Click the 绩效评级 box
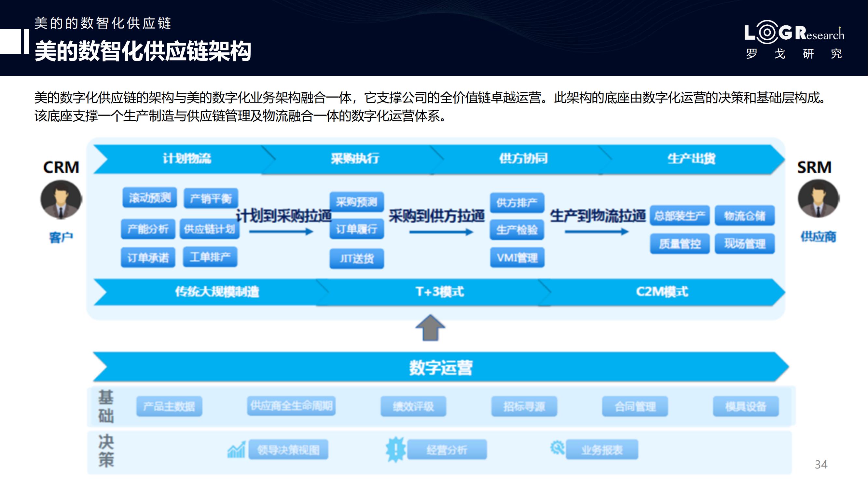Viewport: 868px width, 488px height. pos(413,406)
